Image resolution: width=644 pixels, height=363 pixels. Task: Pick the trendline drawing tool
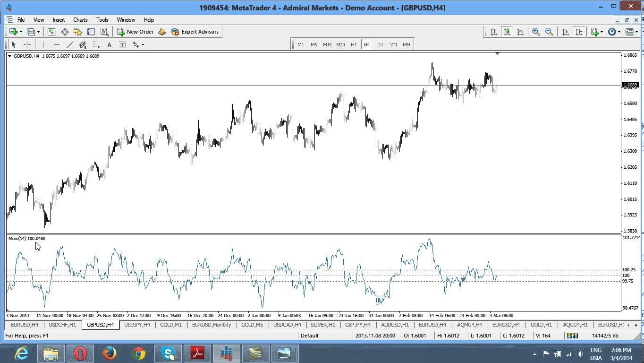tap(69, 44)
